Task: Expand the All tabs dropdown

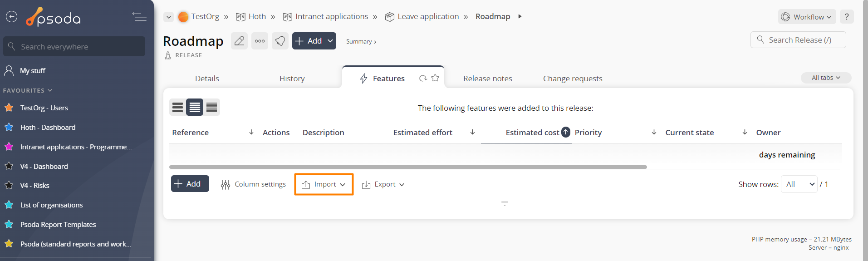Action: [826, 78]
